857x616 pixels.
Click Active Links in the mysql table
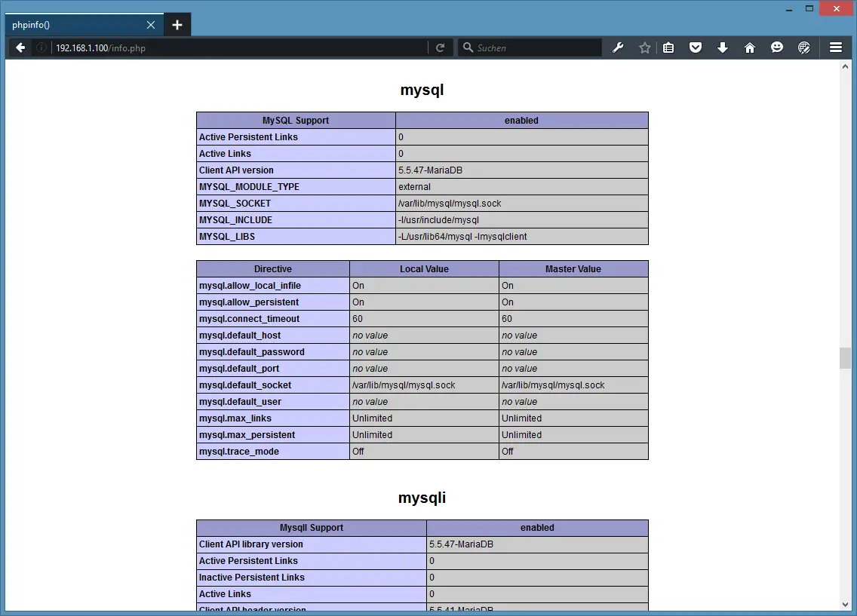[225, 154]
